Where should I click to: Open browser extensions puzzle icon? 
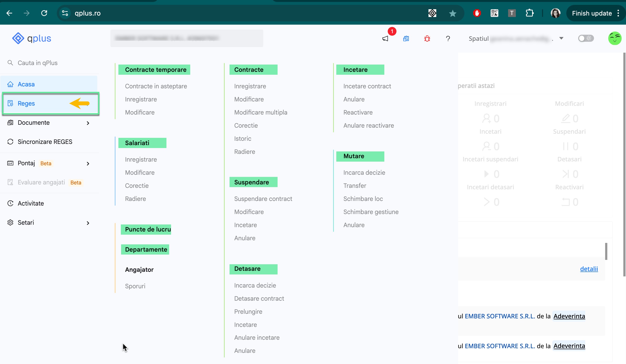529,13
